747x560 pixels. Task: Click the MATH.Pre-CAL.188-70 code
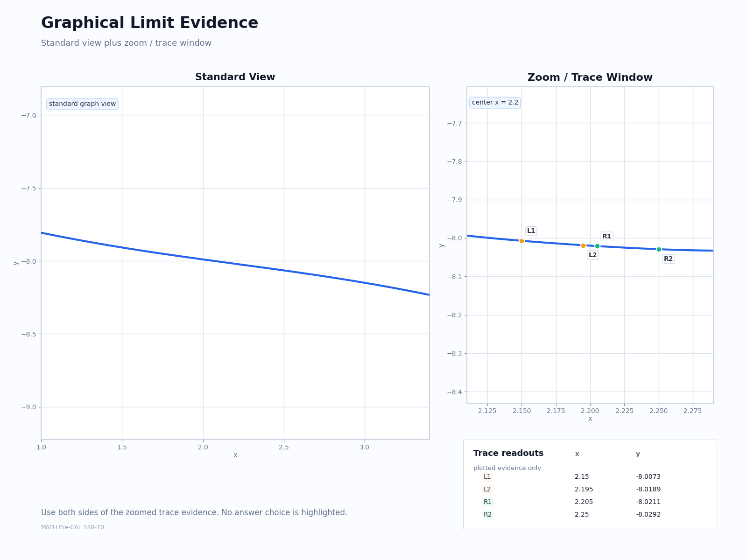click(72, 527)
